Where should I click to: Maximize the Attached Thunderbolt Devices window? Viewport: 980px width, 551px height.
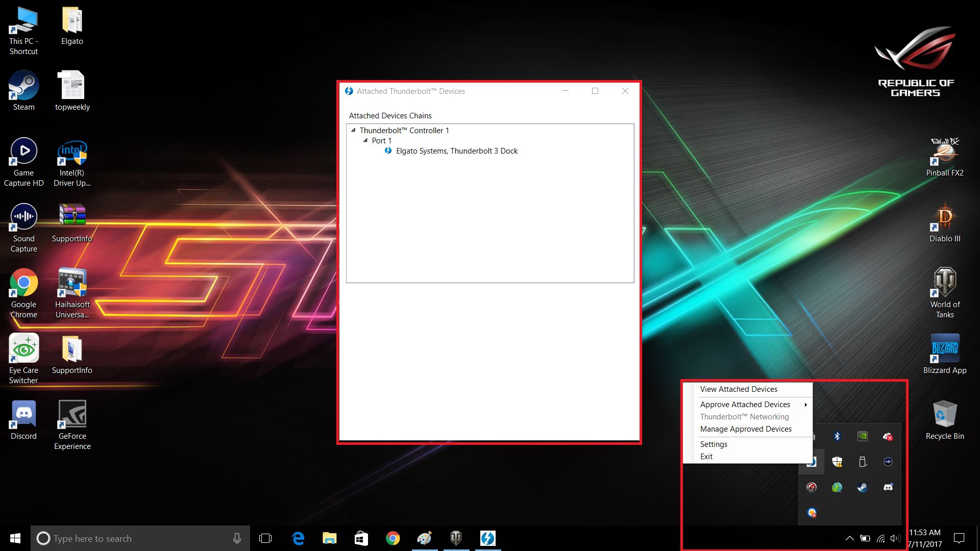595,91
